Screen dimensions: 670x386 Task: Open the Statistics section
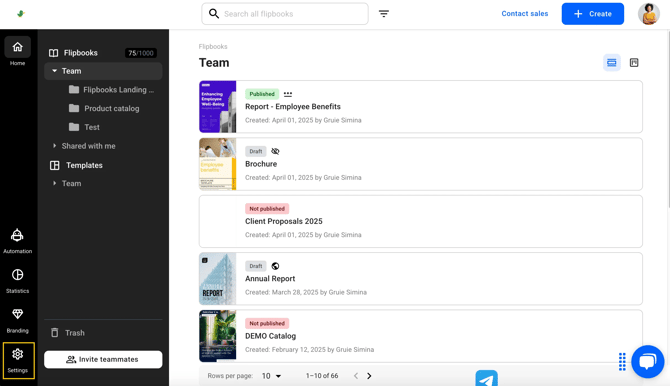(x=18, y=281)
